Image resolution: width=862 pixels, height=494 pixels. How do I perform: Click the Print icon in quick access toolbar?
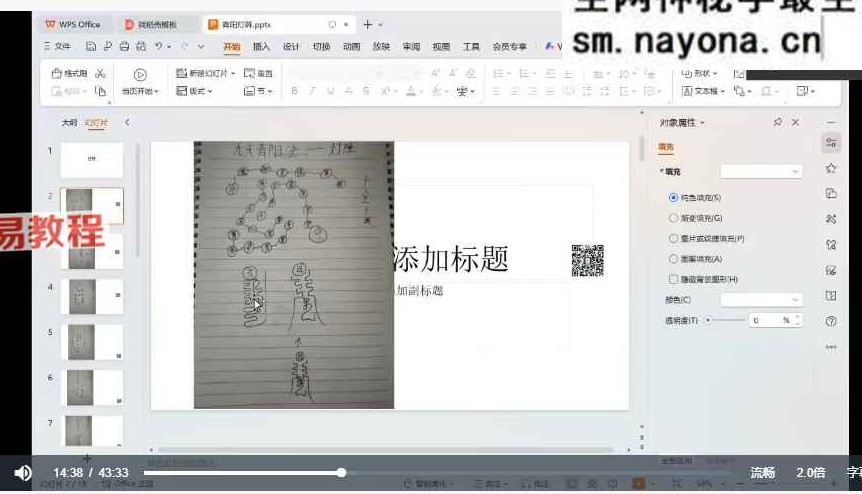125,46
